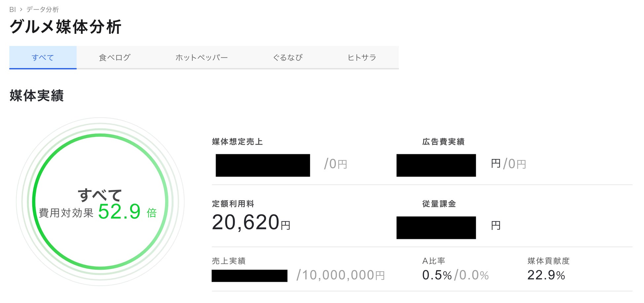
Task: Select the すべて tab
Action: click(x=43, y=57)
